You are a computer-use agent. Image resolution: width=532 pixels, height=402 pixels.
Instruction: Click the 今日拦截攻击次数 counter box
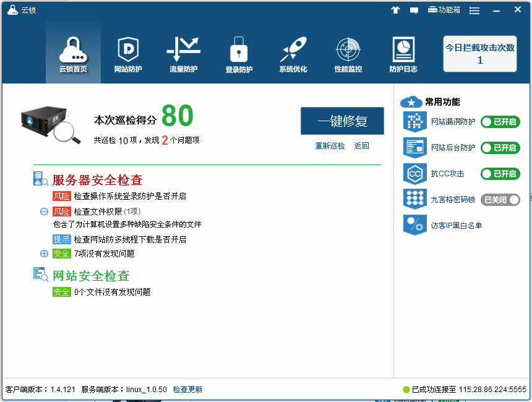coord(480,54)
